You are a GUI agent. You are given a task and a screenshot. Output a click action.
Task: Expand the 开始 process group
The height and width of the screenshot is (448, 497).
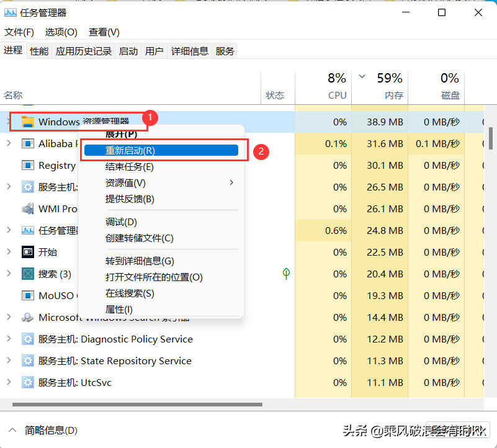pos(9,252)
